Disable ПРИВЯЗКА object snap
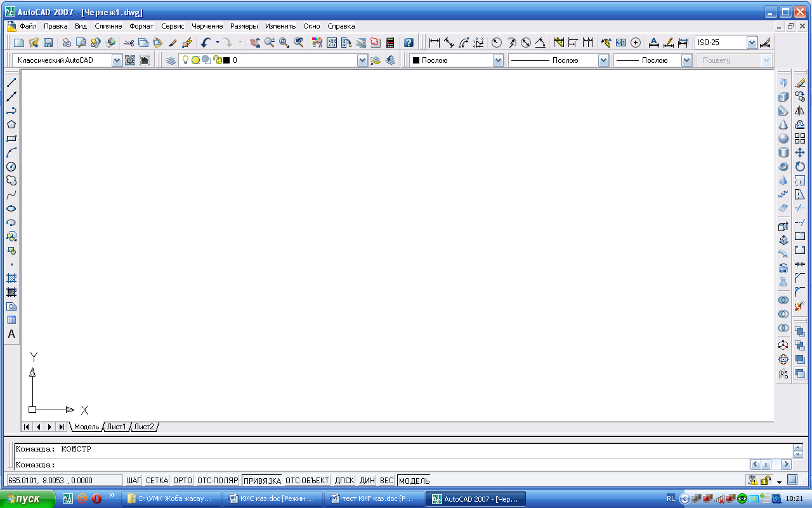812x508 pixels. [261, 481]
